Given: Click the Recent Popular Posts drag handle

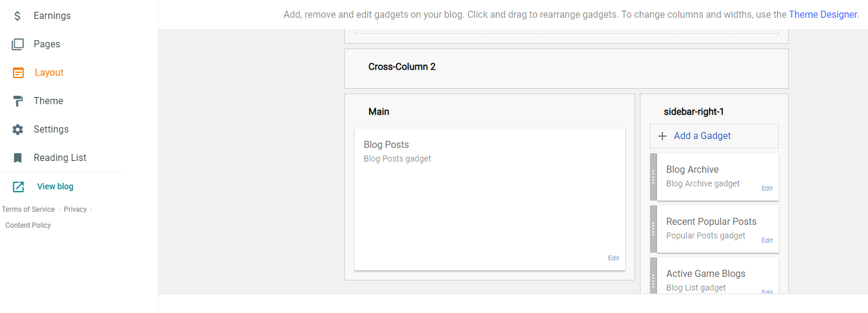Looking at the screenshot, I should click(x=653, y=229).
